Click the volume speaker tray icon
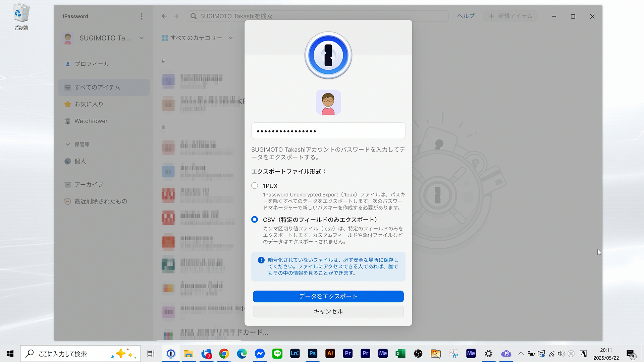Screen dimensions: 644x362 (x=561, y=354)
